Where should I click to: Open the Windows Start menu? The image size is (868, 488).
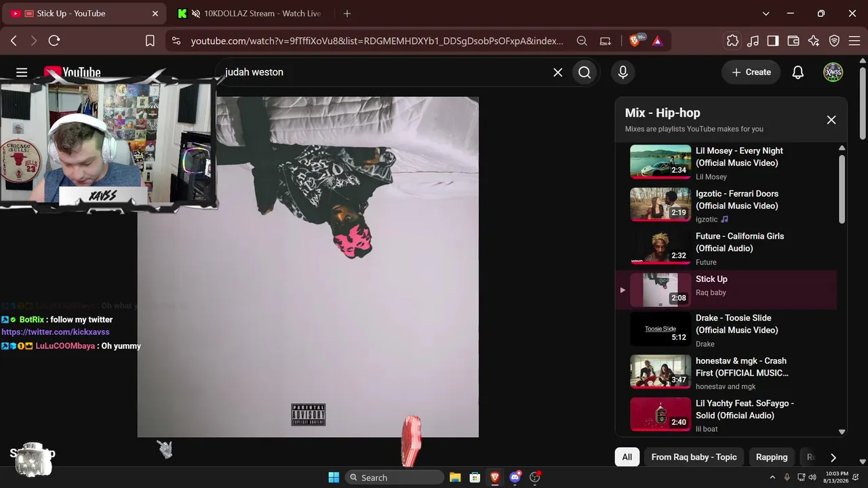pyautogui.click(x=334, y=477)
